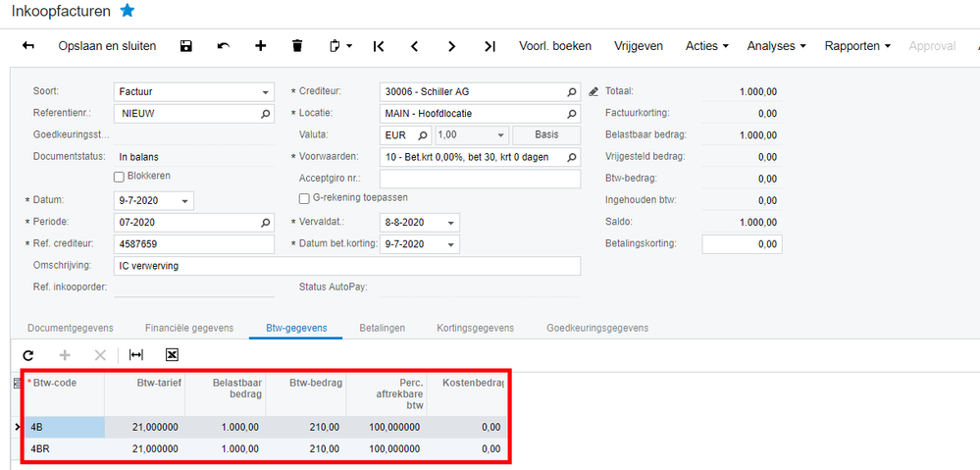Screen dimensions: 980x470
Task: Expand the Acties menu
Action: tap(707, 46)
